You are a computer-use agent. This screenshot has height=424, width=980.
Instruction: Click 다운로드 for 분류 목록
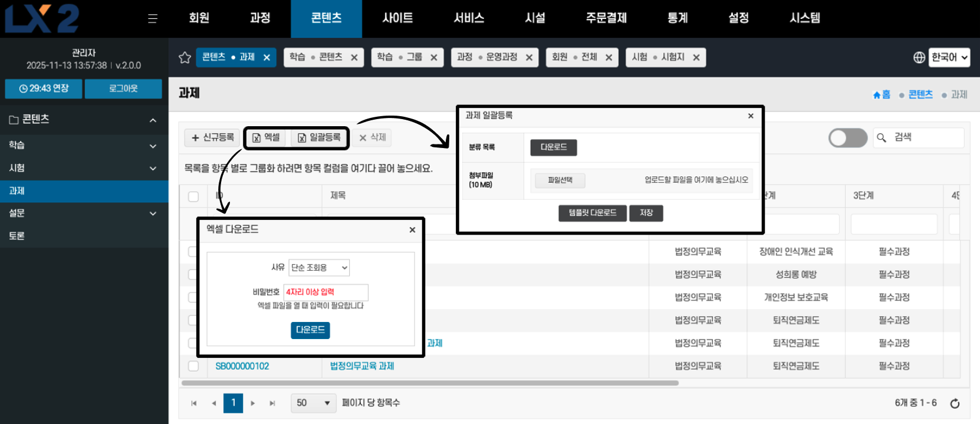[x=554, y=147]
